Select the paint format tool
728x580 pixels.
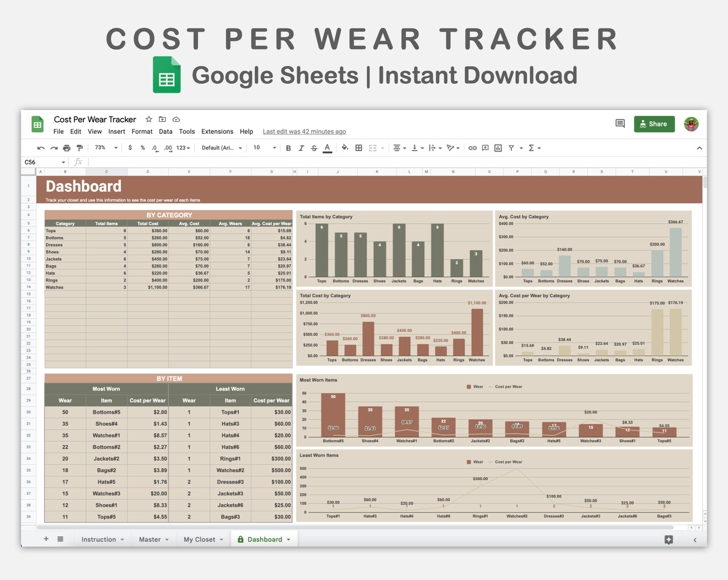(80, 148)
